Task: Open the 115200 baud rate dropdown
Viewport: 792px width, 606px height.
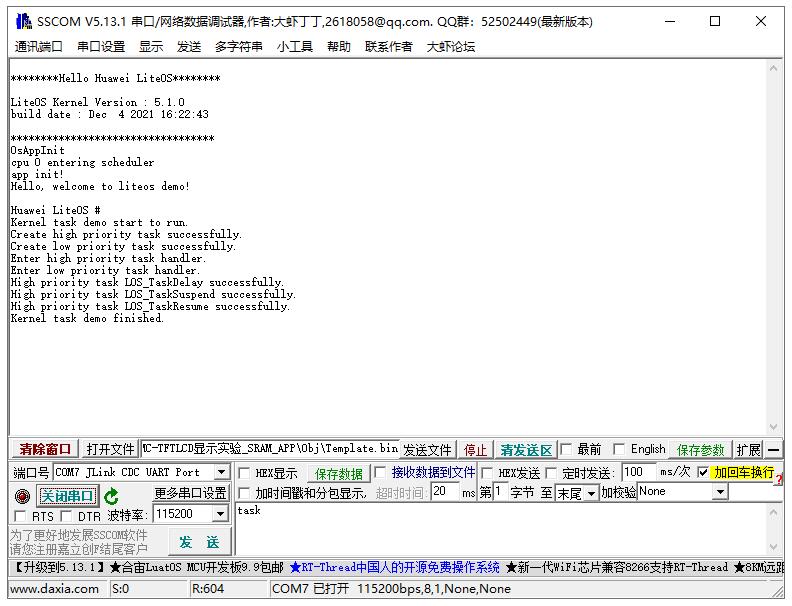Action: 220,514
